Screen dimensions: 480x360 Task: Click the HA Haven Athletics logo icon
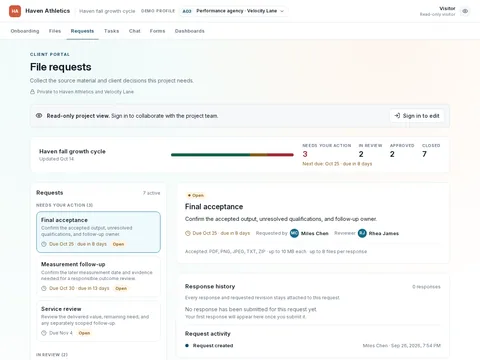tap(15, 11)
